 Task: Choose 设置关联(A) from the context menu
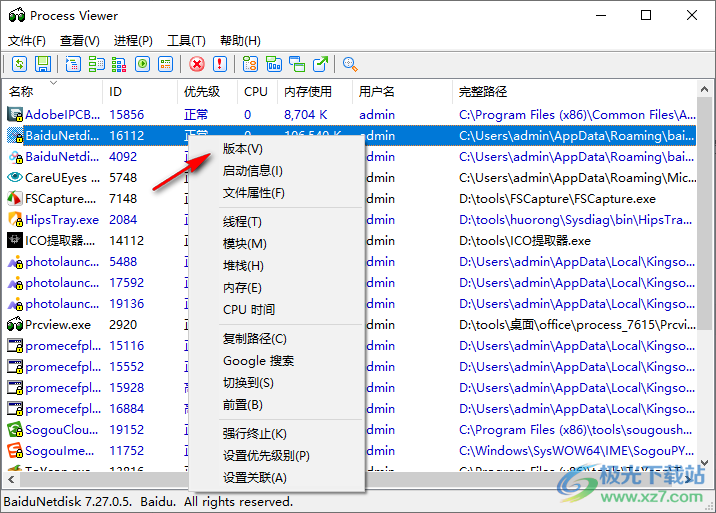click(x=277, y=477)
